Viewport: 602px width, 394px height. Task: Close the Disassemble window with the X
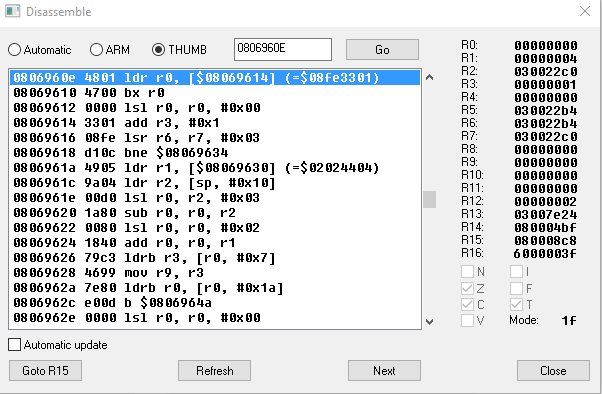585,11
